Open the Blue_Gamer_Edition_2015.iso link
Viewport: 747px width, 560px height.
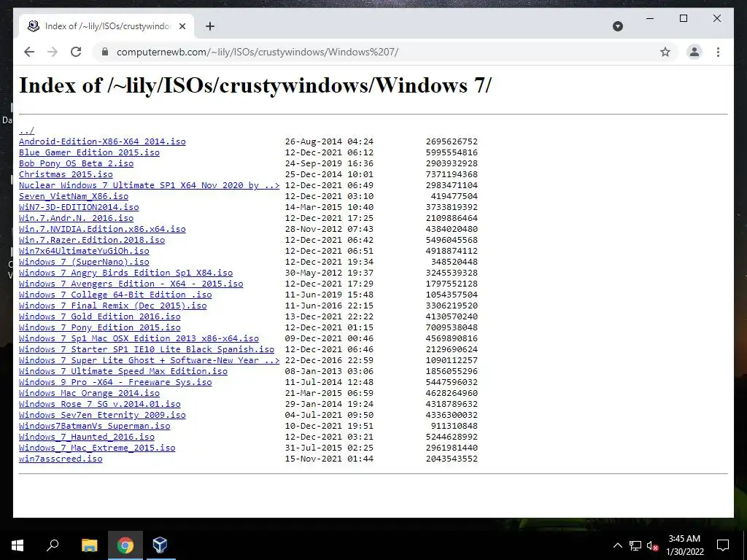point(89,152)
